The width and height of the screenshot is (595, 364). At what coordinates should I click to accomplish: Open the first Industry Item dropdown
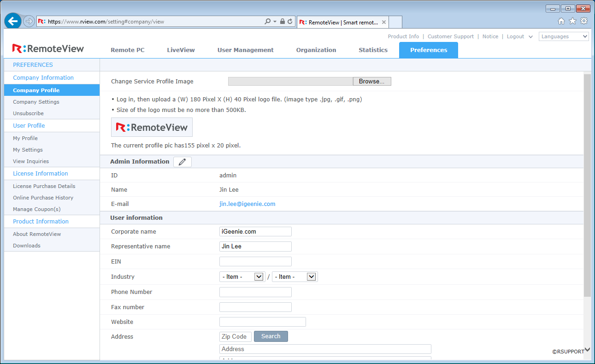(242, 277)
